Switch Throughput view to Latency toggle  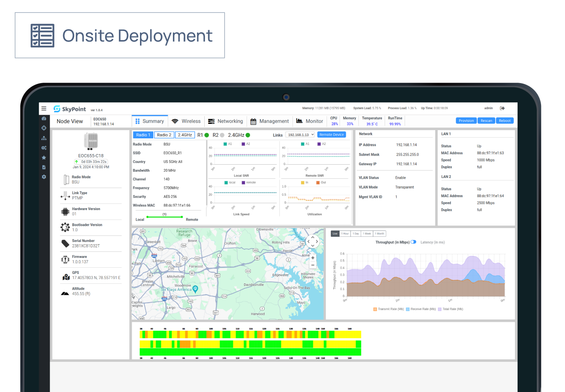(414, 242)
